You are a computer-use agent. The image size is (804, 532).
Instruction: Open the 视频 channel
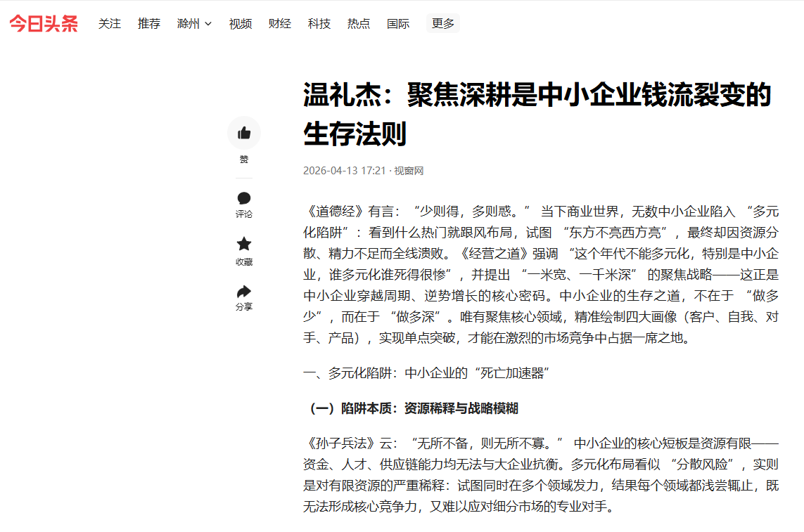[240, 22]
